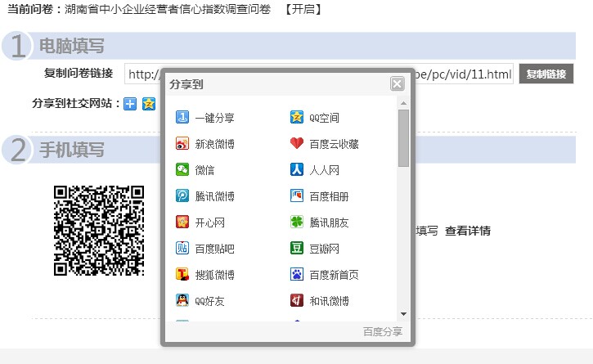
Task: Click the 豆瓣网 icon
Action: (x=297, y=248)
